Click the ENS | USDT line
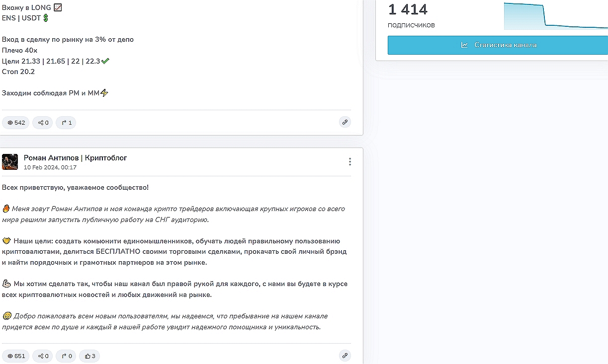This screenshot has width=608, height=364. 22,18
